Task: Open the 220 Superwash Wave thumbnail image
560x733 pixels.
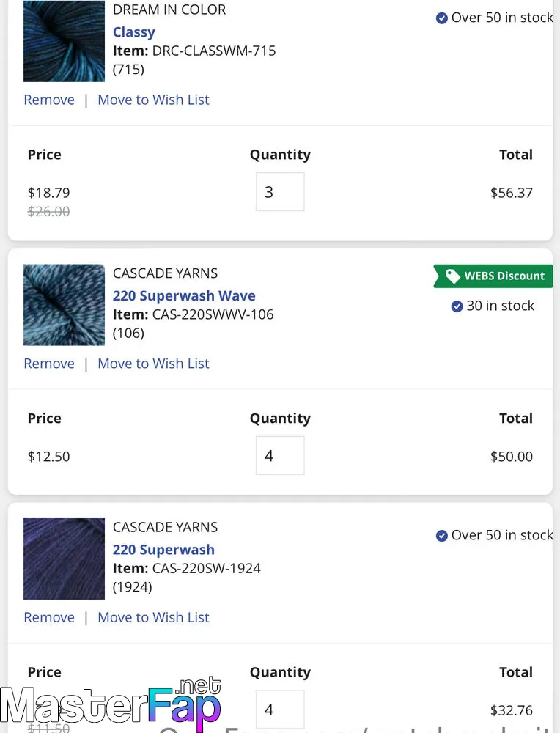Action: click(x=64, y=305)
